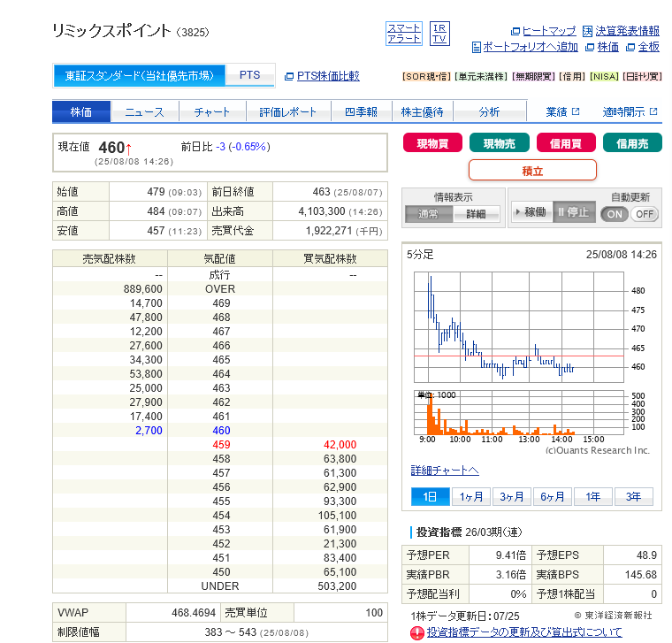The image size is (672, 643).
Task: Open 詳細チャートへ link
Action: [445, 471]
